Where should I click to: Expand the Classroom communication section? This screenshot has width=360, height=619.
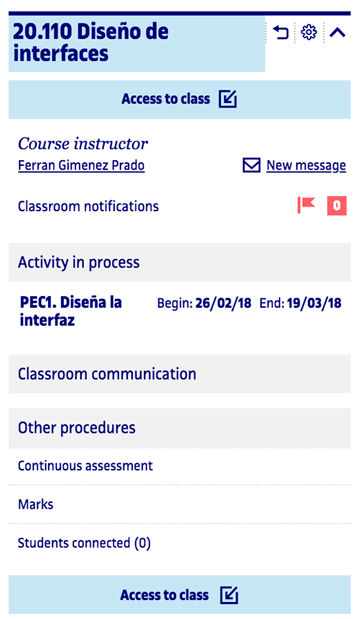pos(180,374)
